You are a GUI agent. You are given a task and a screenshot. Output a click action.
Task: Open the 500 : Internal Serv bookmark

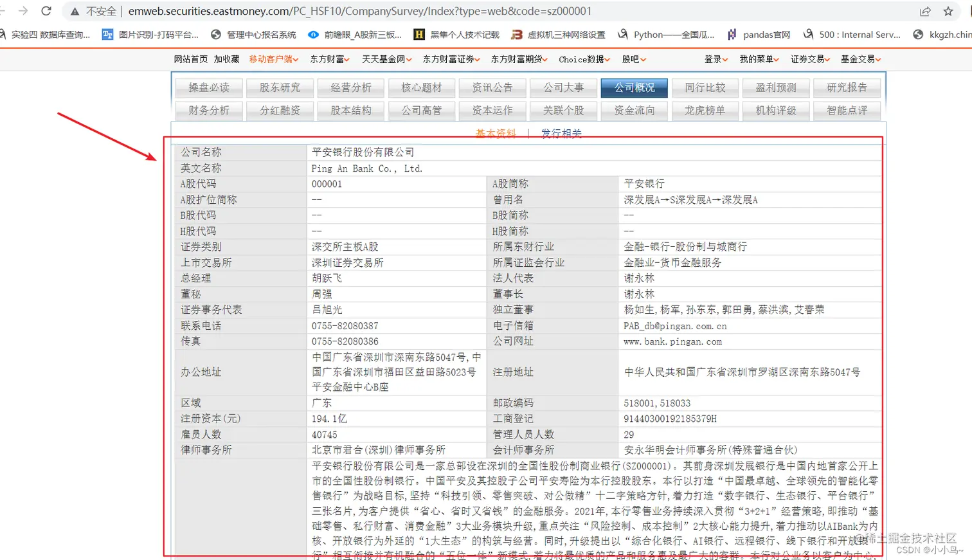tap(852, 35)
